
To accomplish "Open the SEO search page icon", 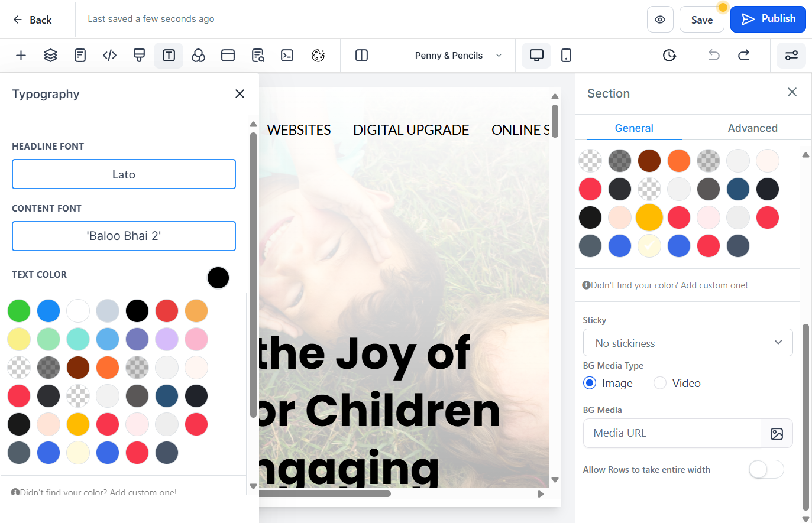I will coord(258,56).
